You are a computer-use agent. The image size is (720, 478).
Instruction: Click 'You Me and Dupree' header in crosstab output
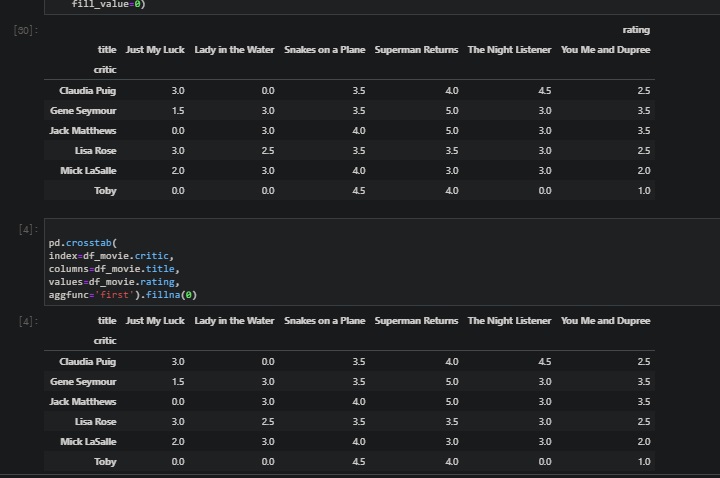[x=606, y=321]
